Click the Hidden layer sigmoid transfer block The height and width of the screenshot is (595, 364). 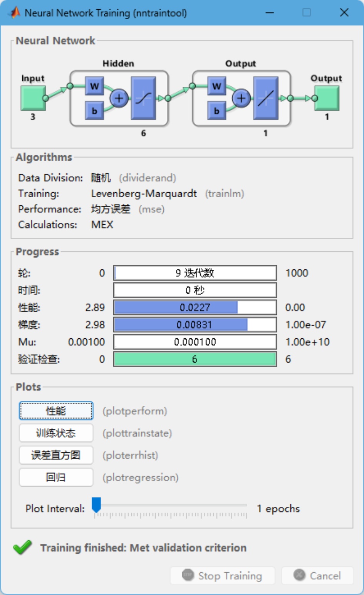(x=144, y=98)
